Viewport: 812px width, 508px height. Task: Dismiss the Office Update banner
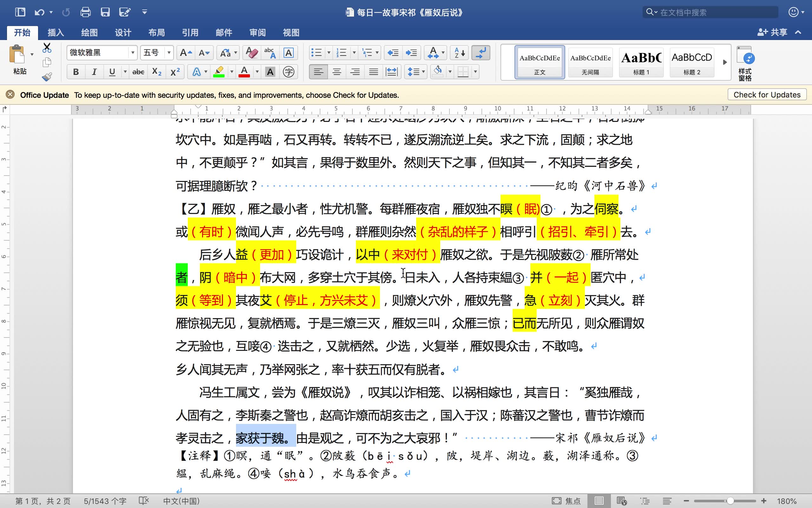click(x=10, y=94)
